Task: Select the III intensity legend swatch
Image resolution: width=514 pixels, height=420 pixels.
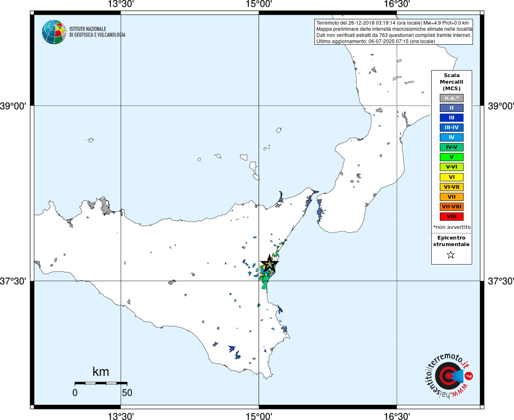Action: (x=452, y=118)
